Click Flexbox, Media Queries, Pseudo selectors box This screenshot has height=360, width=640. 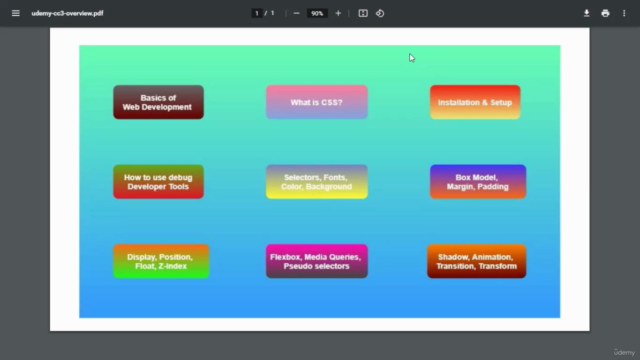click(x=317, y=262)
